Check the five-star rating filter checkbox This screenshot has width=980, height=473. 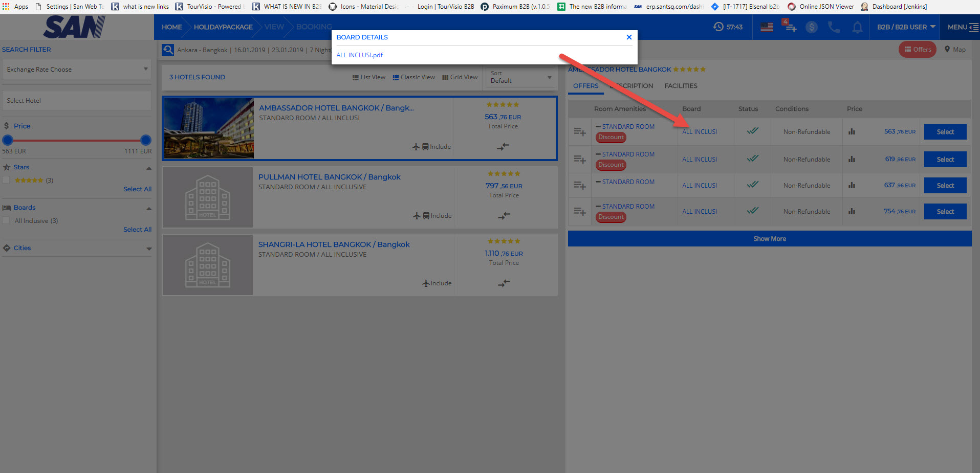pos(7,180)
